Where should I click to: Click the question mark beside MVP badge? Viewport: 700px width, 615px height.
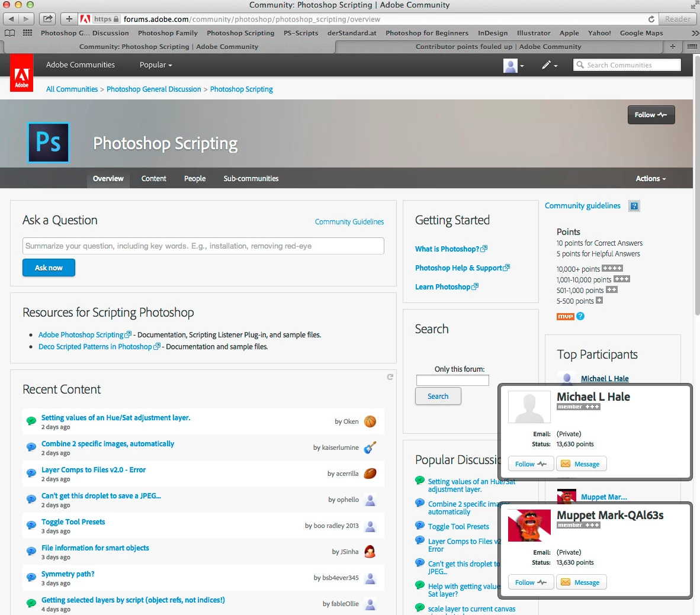coord(580,316)
